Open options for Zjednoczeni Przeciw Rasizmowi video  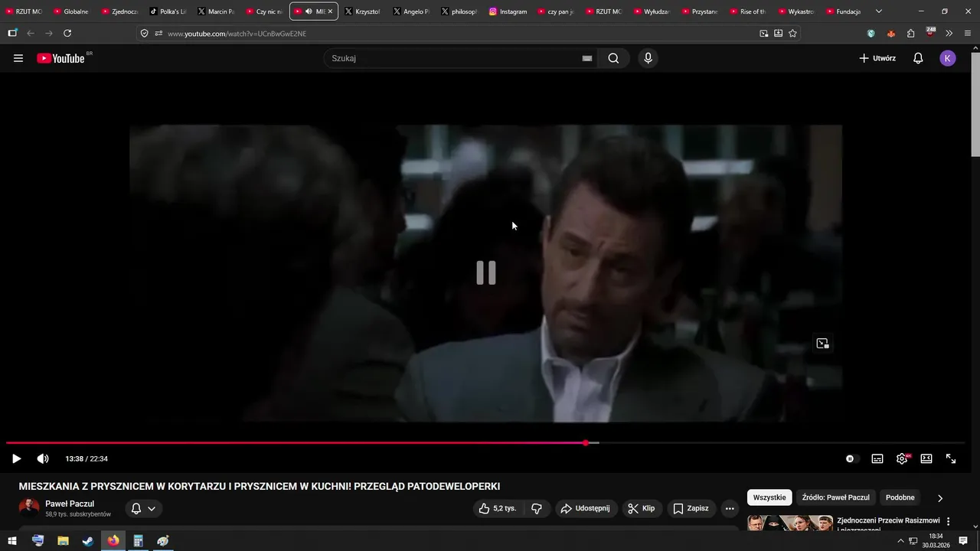(949, 521)
